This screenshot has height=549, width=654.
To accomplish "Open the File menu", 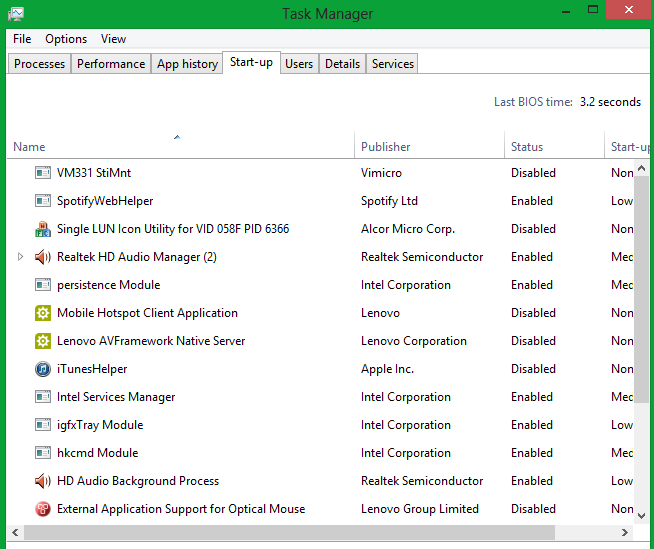I will pos(22,39).
